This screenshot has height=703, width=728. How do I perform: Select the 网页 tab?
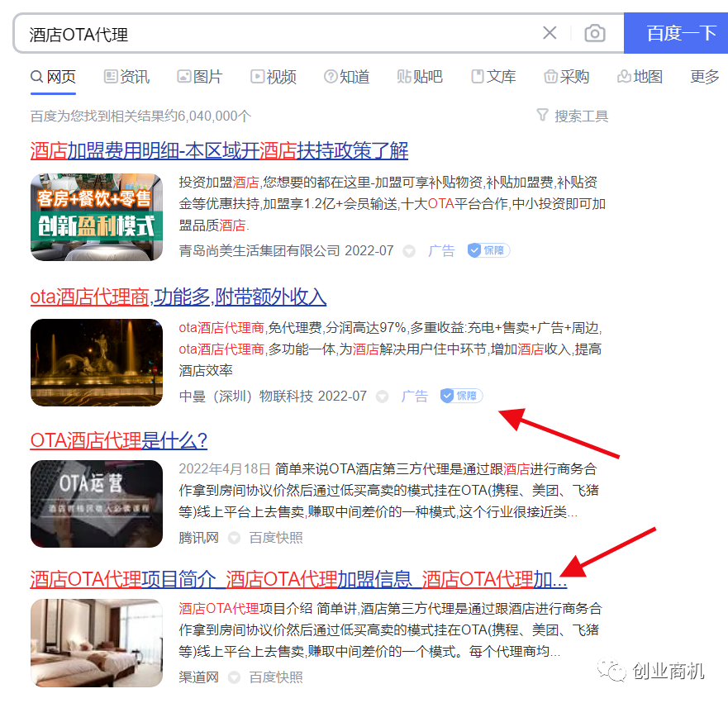53,77
